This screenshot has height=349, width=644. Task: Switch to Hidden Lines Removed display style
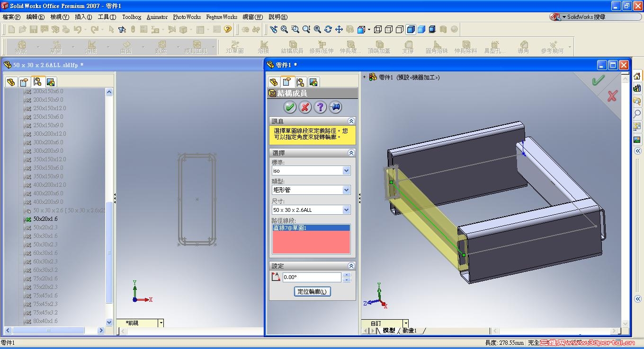pyautogui.click(x=400, y=29)
